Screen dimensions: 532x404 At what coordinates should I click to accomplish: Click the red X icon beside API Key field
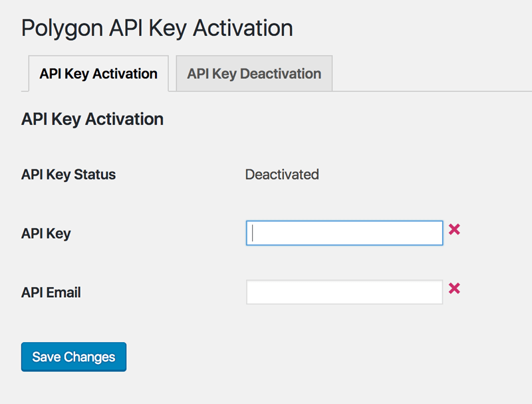tap(454, 229)
